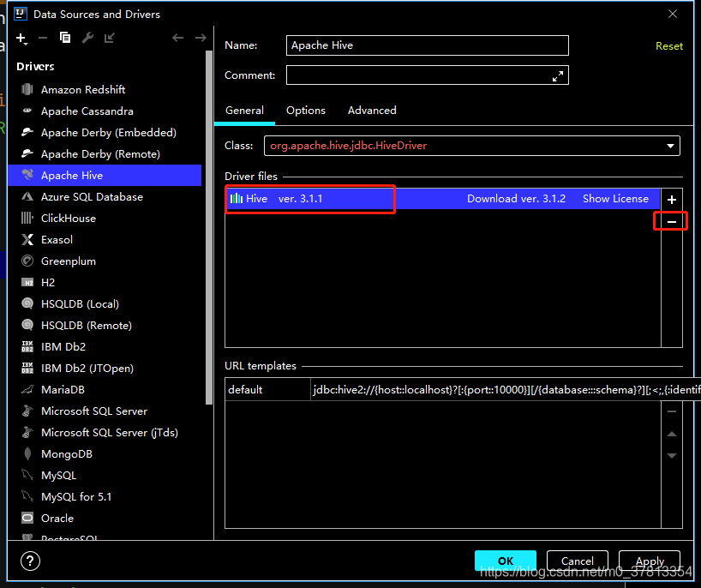Navigate forward with the right arrow
The width and height of the screenshot is (701, 588).
pos(201,38)
